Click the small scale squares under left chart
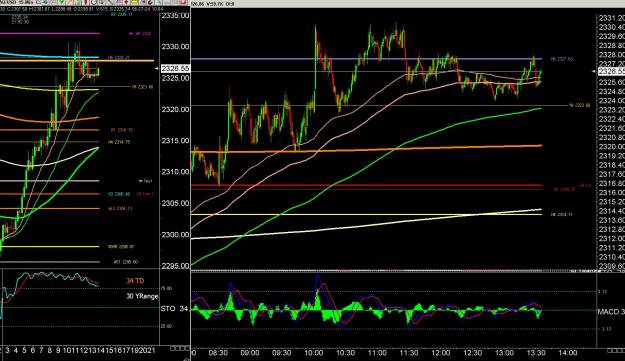This screenshot has width=625, height=361. pos(180,349)
